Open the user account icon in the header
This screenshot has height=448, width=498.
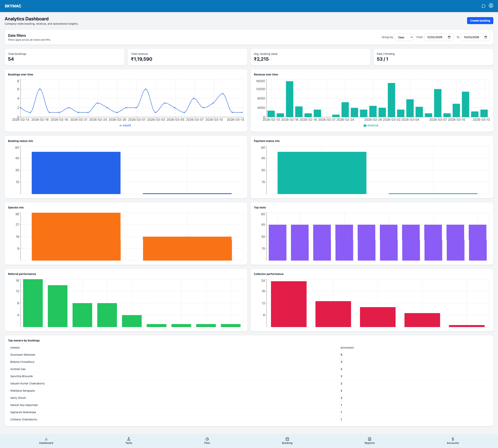click(x=491, y=6)
